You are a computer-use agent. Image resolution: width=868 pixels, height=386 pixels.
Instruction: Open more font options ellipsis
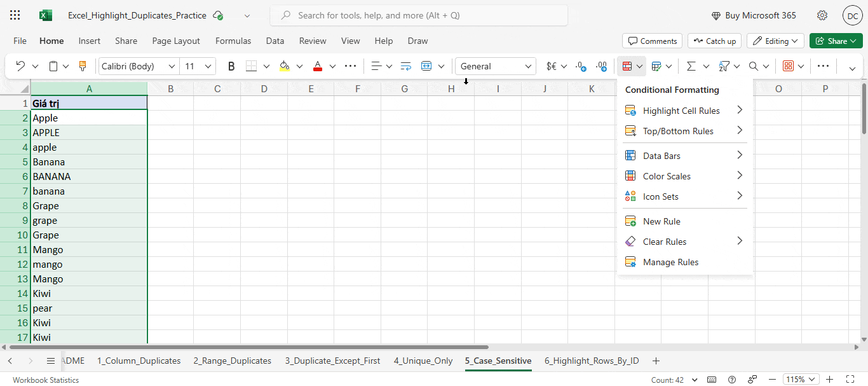click(x=350, y=66)
